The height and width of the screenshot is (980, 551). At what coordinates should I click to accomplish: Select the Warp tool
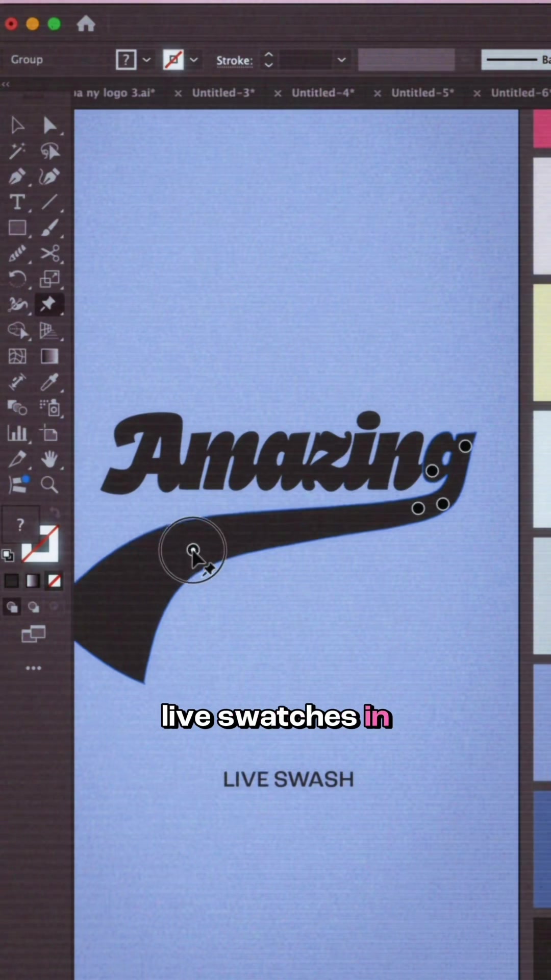coord(17,304)
